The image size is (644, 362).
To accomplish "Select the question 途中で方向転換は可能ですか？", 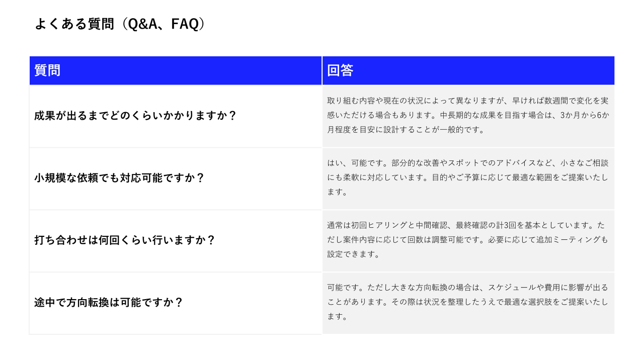I will [x=109, y=303].
